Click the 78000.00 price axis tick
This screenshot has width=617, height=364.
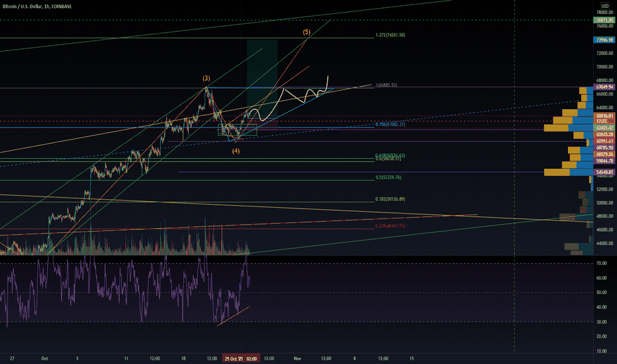tap(604, 13)
